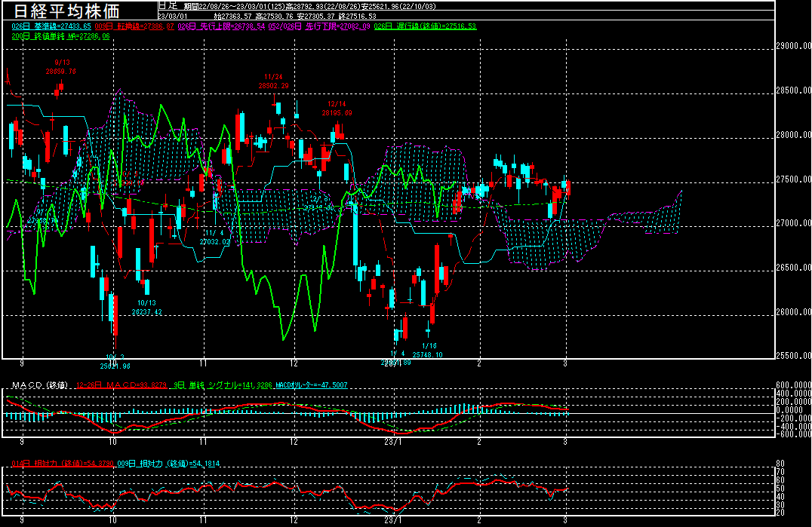
Task: Click the 26500.00 price axis label
Action: coord(793,268)
